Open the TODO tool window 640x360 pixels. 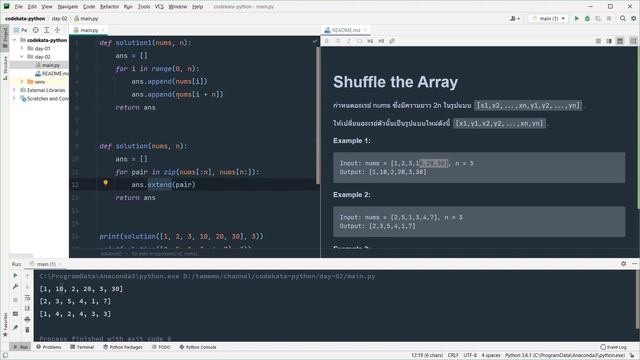tap(161, 347)
